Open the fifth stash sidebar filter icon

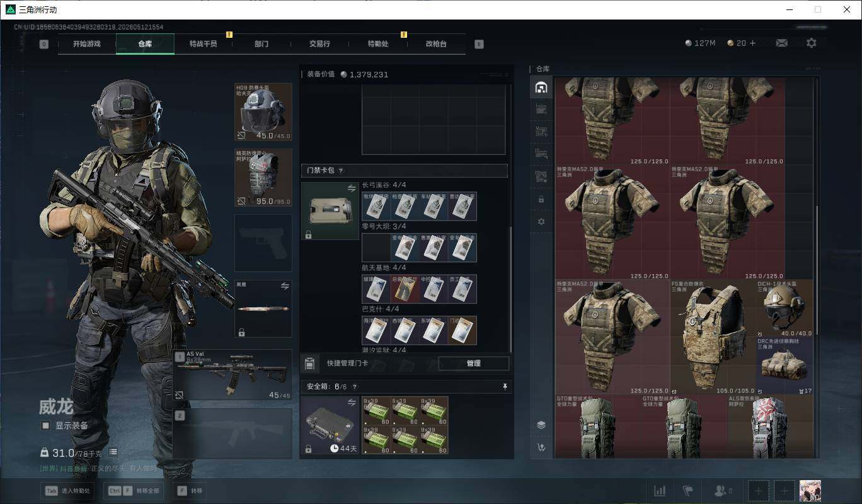pyautogui.click(x=541, y=176)
